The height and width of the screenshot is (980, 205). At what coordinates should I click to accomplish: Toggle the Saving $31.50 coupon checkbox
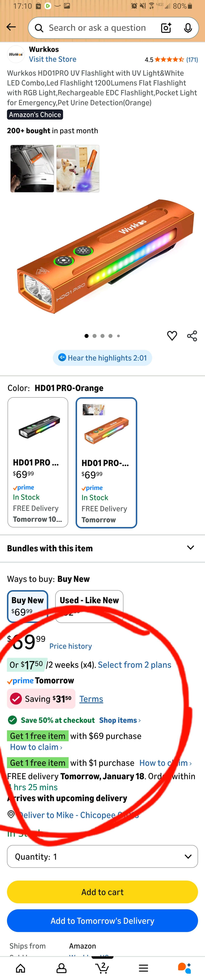click(16, 699)
